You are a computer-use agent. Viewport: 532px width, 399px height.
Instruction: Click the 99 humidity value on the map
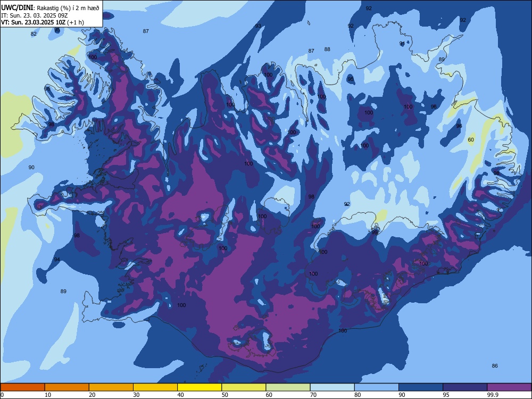375,232
